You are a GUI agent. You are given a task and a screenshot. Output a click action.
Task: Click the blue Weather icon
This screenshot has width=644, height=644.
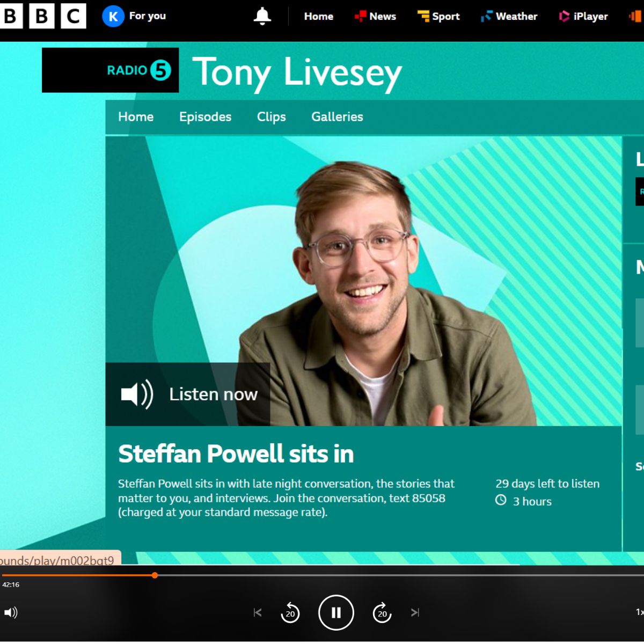tap(487, 17)
